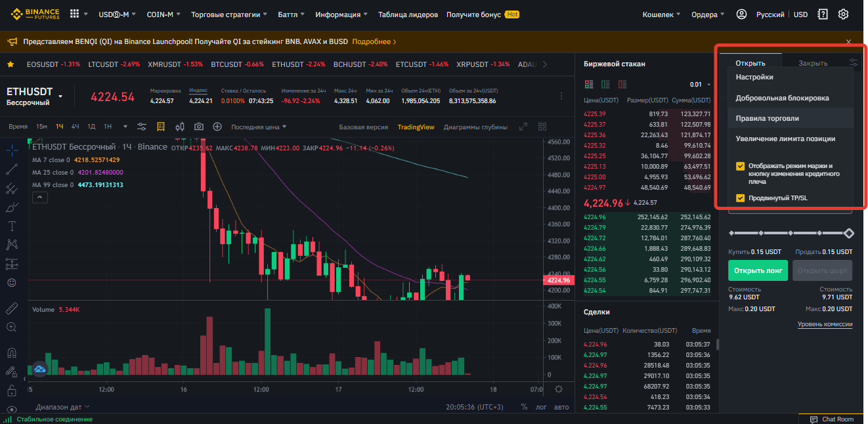This screenshot has height=424, width=868.
Task: Select Настройки in the dropdown menu
Action: [791, 77]
